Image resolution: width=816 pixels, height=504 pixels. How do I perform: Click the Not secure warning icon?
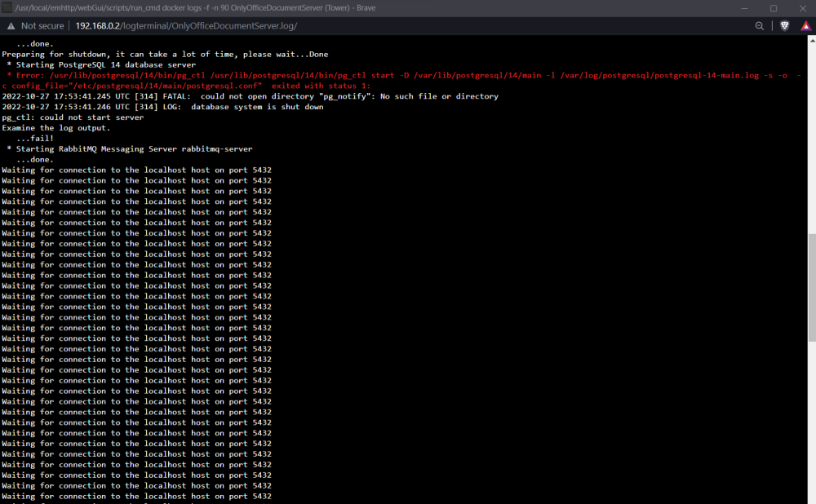pos(11,26)
